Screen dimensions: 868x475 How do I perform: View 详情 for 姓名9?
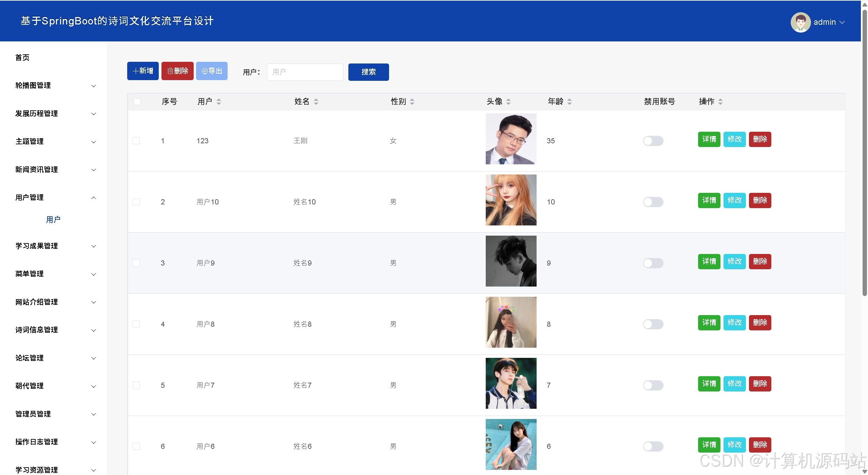709,261
